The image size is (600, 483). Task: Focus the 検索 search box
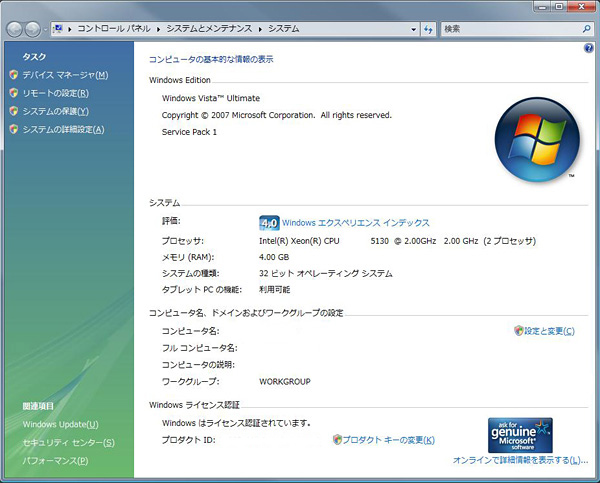(x=511, y=29)
